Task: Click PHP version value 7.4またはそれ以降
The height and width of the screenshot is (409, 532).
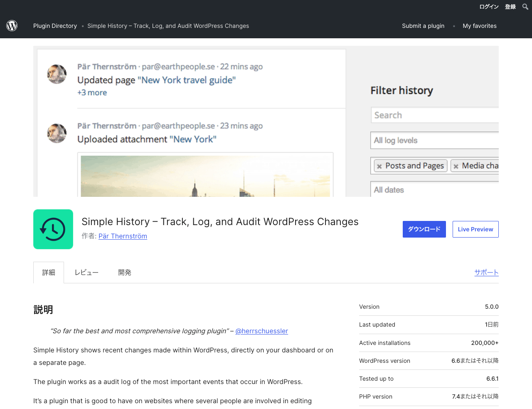Action: click(475, 397)
